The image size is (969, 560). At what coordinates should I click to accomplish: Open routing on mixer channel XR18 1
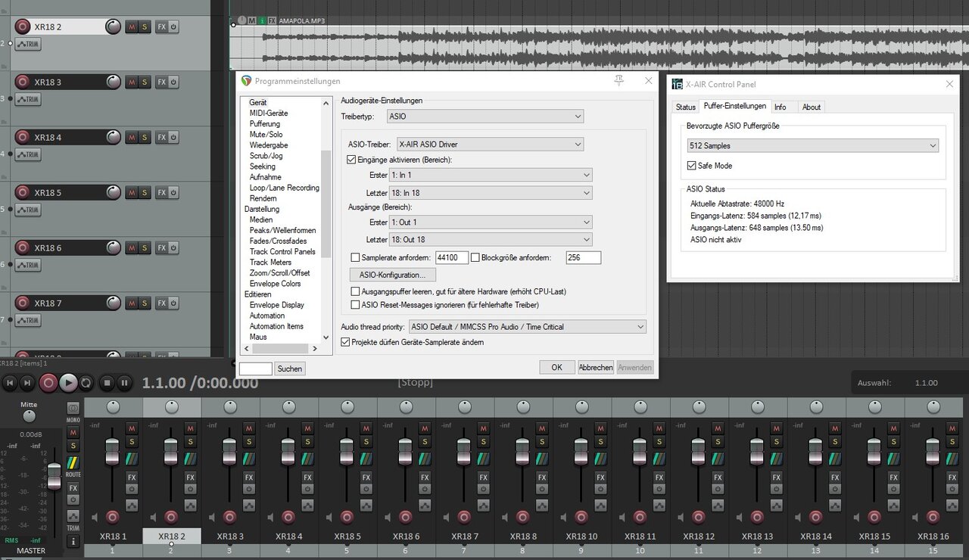[132, 458]
